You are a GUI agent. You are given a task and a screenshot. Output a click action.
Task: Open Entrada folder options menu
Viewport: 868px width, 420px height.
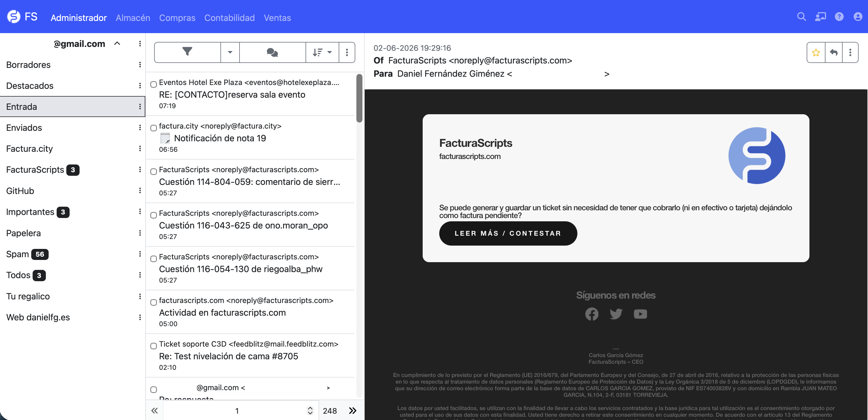click(x=140, y=107)
